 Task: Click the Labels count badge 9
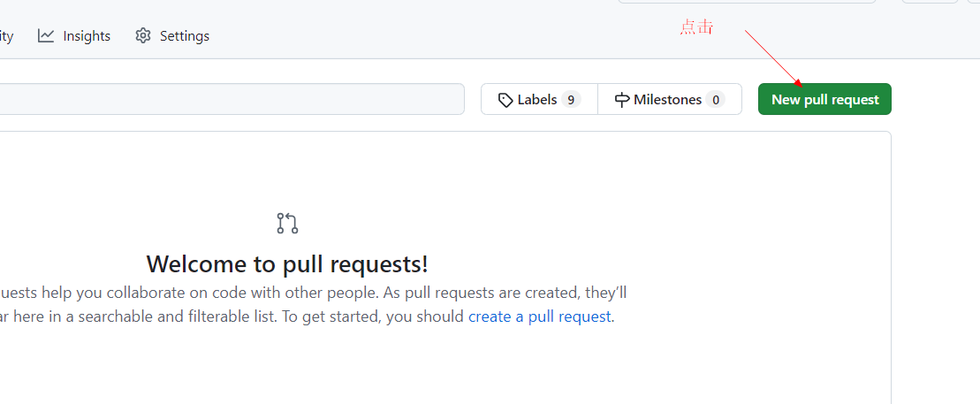click(571, 99)
